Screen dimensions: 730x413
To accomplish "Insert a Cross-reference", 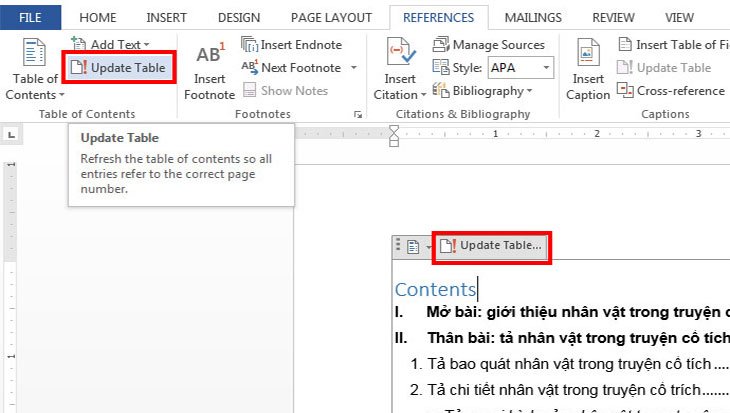I will (671, 90).
